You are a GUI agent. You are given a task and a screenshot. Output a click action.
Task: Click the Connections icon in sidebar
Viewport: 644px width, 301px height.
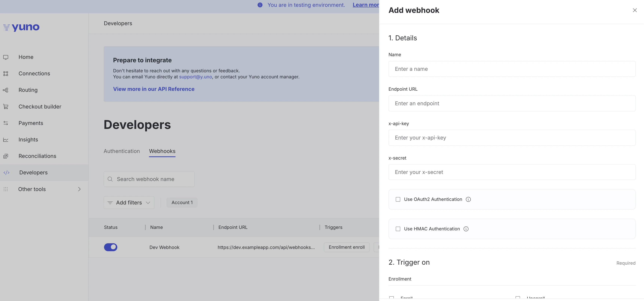6,74
